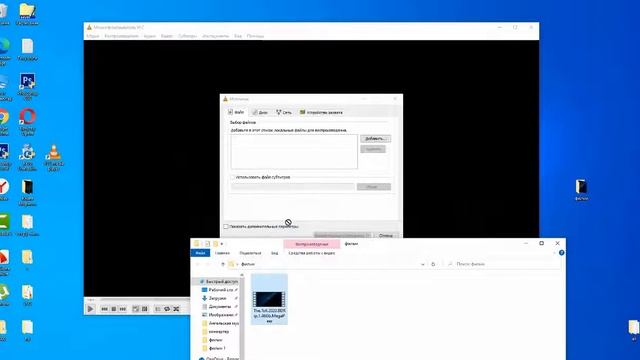Enable the use subtitle file checkbox
The width and height of the screenshot is (640, 360).
click(x=233, y=177)
